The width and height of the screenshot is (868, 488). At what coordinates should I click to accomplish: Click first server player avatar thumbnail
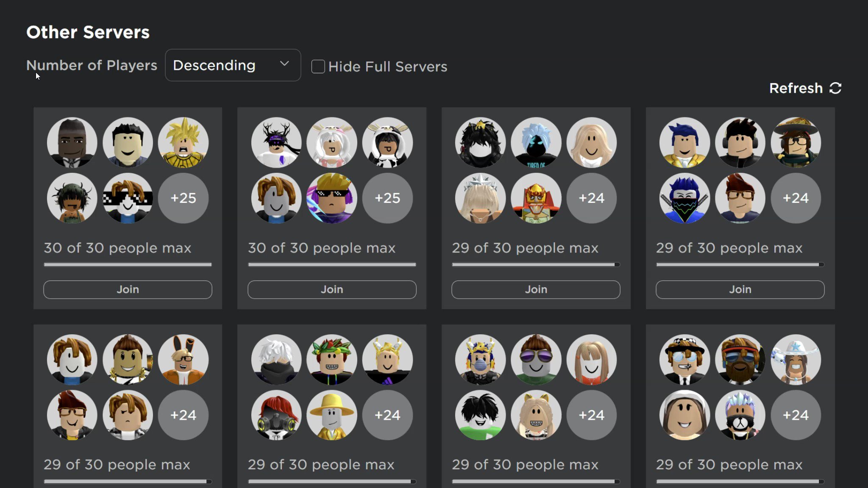click(x=72, y=142)
